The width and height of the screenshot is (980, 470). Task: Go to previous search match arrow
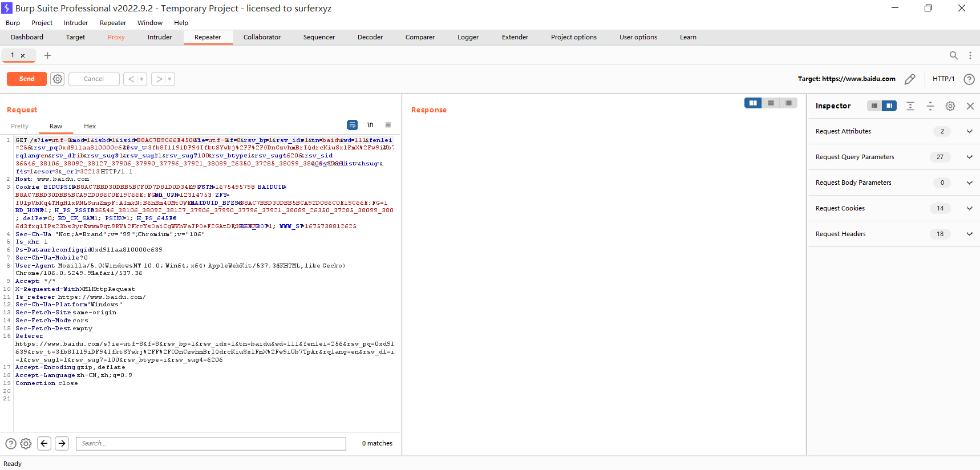click(44, 443)
